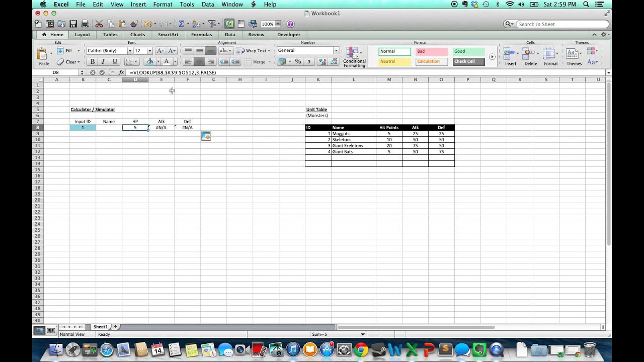644x362 pixels.
Task: Click the Undo arrow icon
Action: [x=147, y=24]
